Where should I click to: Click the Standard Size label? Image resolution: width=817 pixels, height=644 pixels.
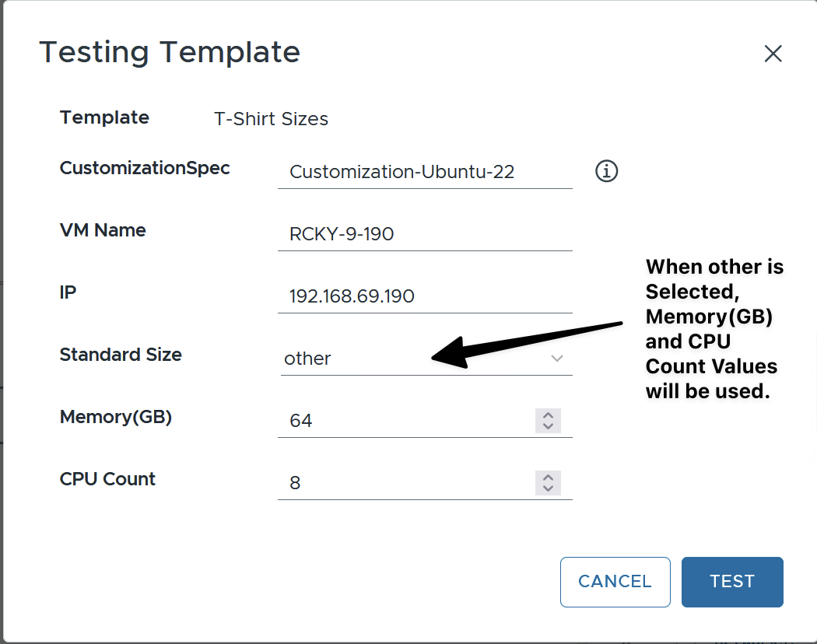coord(121,355)
